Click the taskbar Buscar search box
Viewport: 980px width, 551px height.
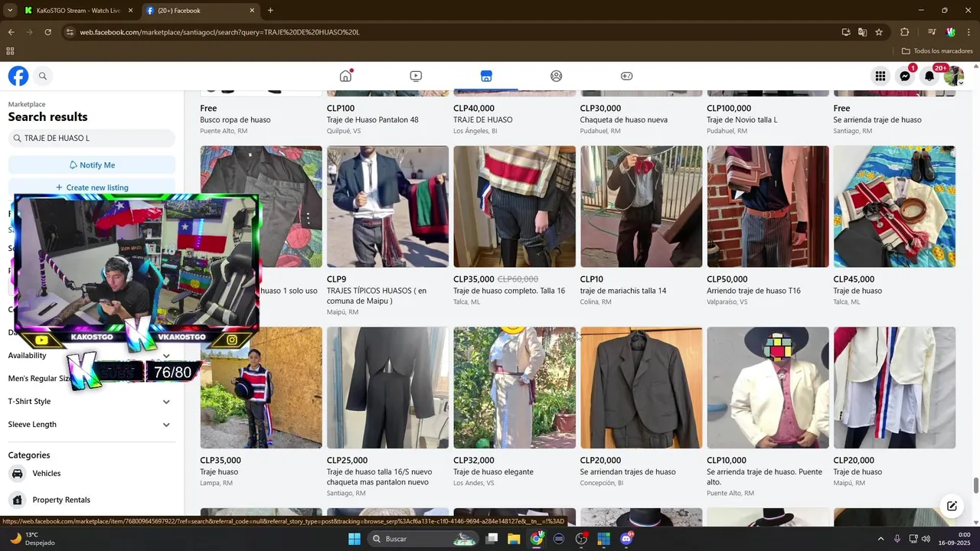tap(424, 539)
